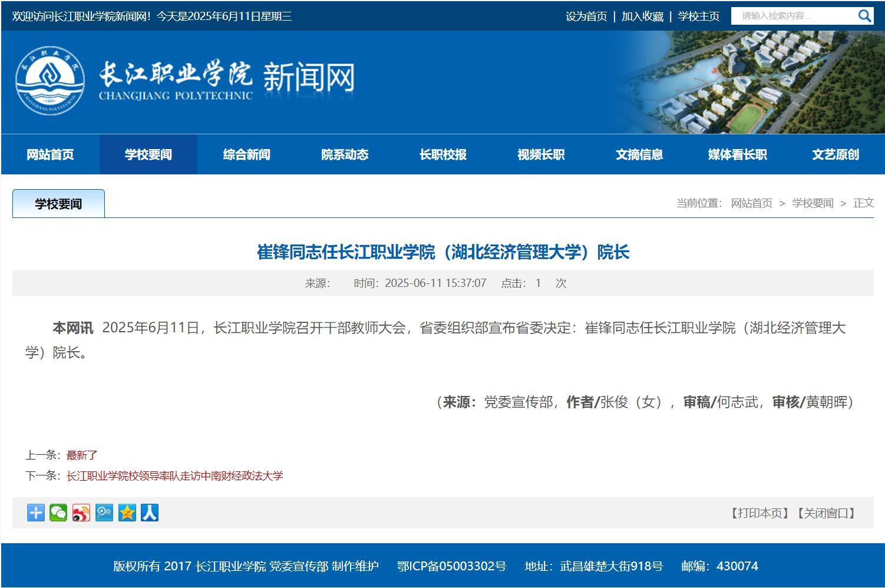Click the search magnifier icon
Image resolution: width=885 pixels, height=588 pixels.
(864, 16)
